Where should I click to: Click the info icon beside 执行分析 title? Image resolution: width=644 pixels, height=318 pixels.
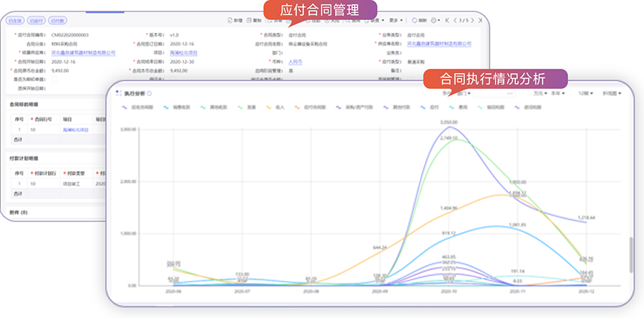(x=149, y=94)
